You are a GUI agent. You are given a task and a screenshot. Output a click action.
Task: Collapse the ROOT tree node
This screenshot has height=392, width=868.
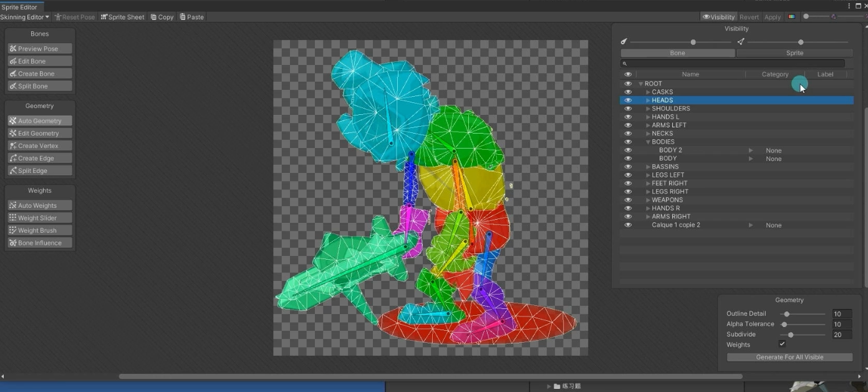tap(640, 84)
